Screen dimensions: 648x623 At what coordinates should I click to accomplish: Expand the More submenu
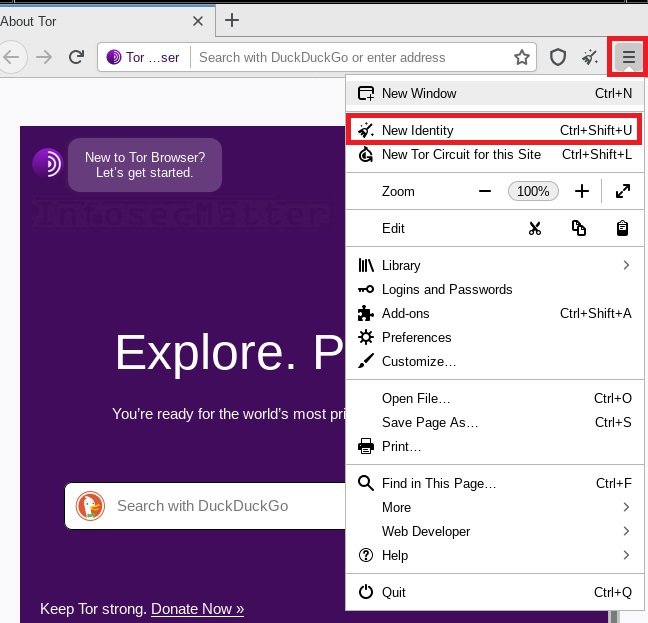pos(495,507)
